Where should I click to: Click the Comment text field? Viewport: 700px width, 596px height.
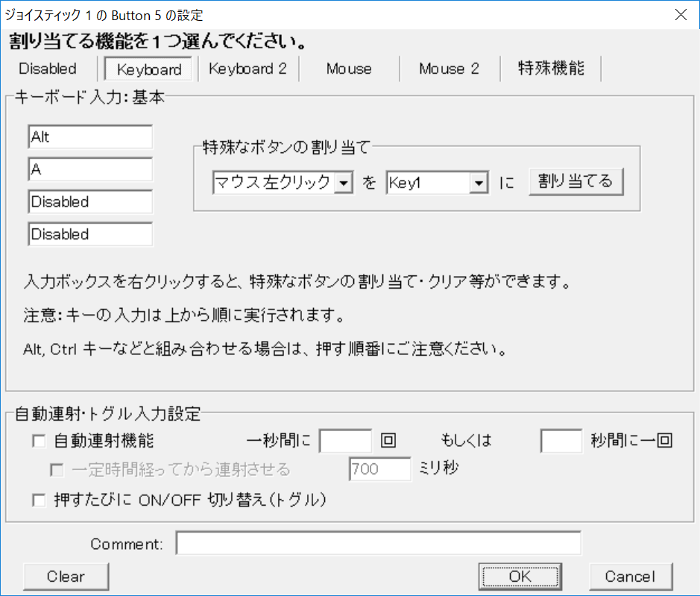(x=377, y=543)
